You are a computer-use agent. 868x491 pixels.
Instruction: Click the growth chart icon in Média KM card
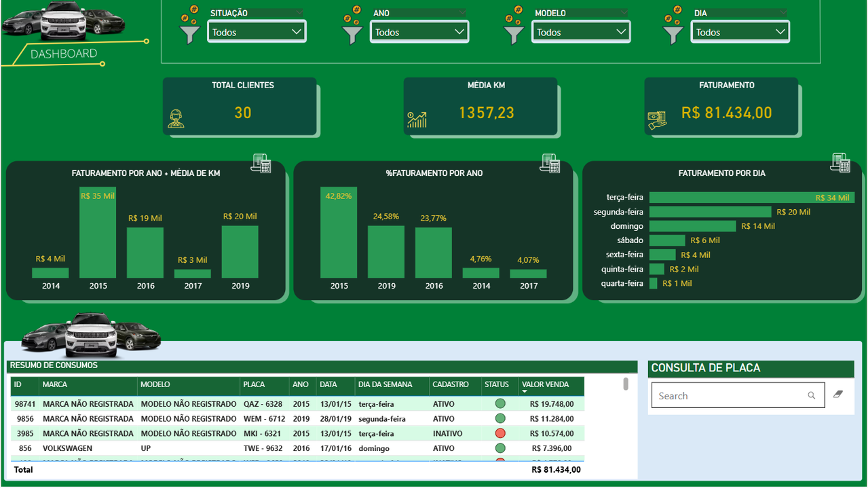point(417,120)
